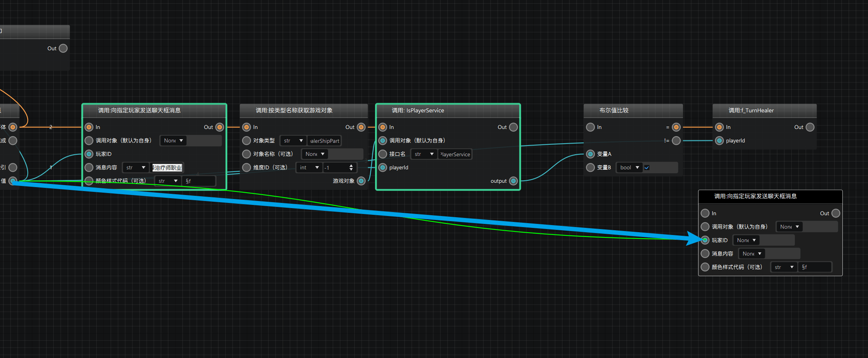Click playerId port on f_TurnHealer node
The width and height of the screenshot is (868, 358).
(x=719, y=140)
